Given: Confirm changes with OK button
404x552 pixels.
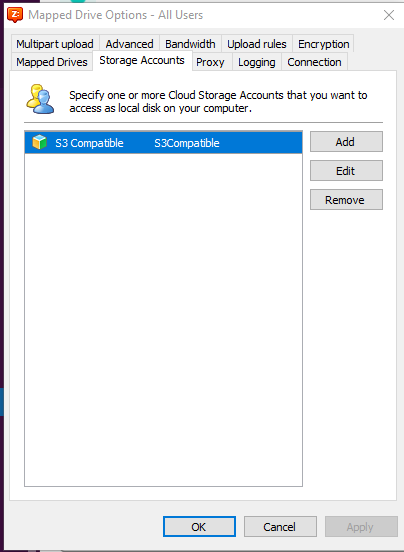Looking at the screenshot, I should coord(199,527).
